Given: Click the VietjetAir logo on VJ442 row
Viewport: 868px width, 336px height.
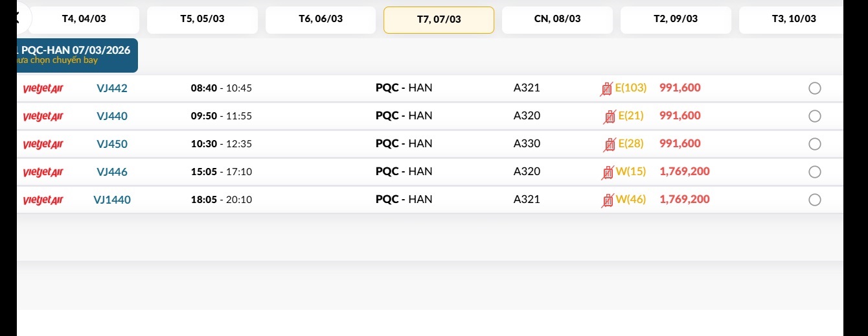Looking at the screenshot, I should (43, 89).
